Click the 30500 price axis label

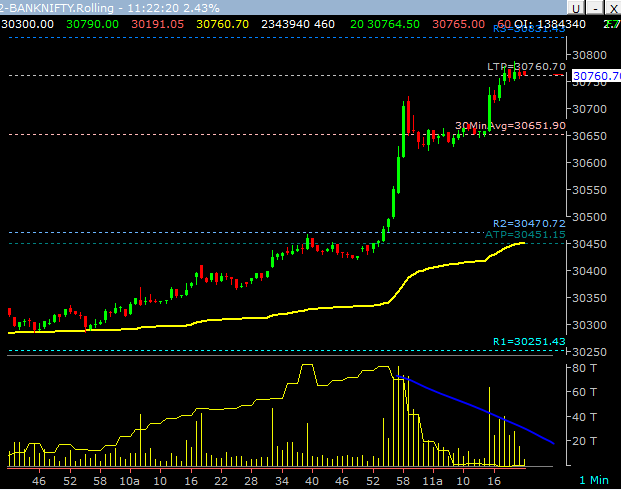point(589,217)
